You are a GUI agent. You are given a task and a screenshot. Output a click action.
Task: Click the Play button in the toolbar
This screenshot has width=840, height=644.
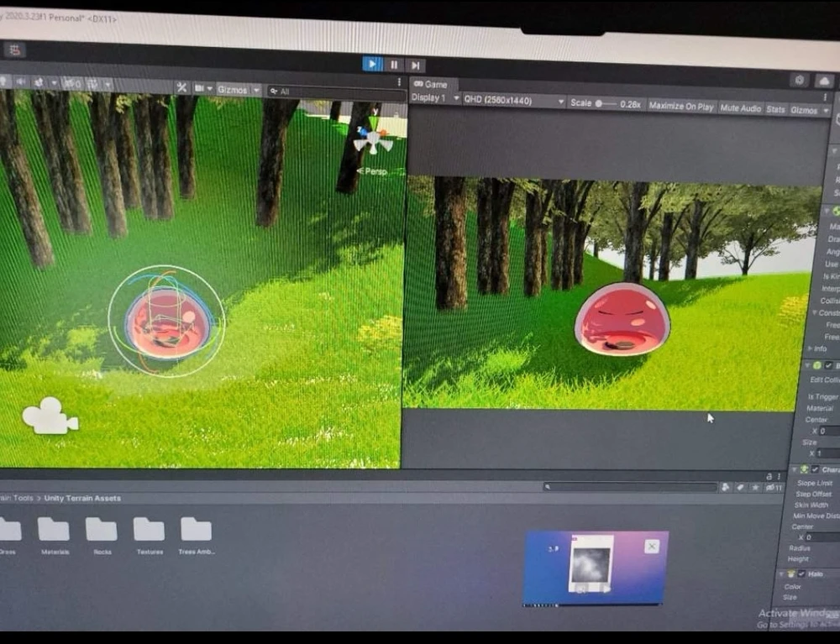point(372,64)
